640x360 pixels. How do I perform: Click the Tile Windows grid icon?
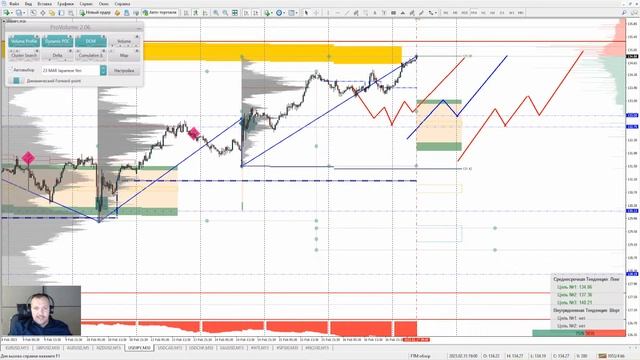pyautogui.click(x=235, y=13)
